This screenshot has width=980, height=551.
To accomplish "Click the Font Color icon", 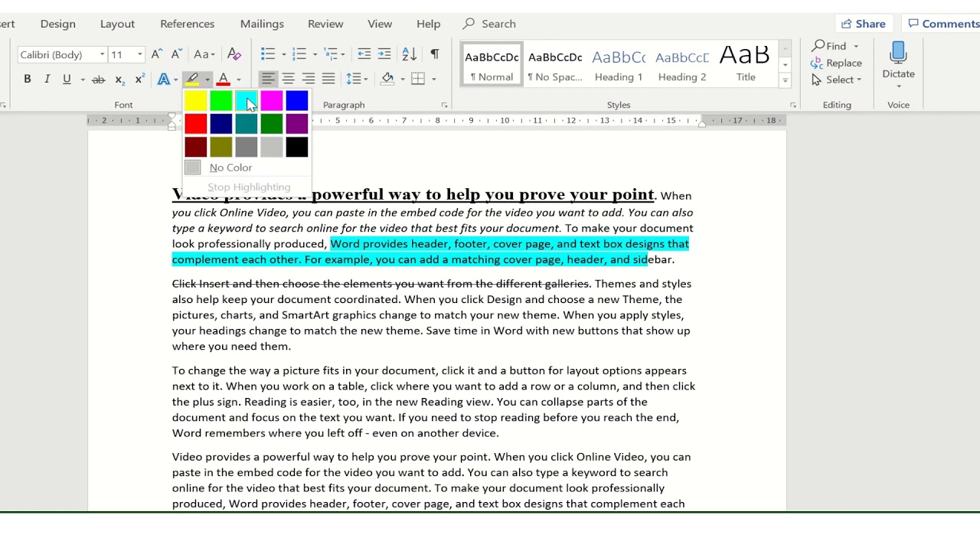I will (x=224, y=79).
